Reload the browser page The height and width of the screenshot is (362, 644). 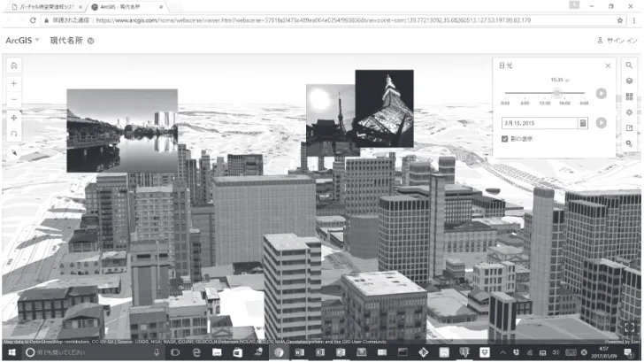tap(33, 20)
